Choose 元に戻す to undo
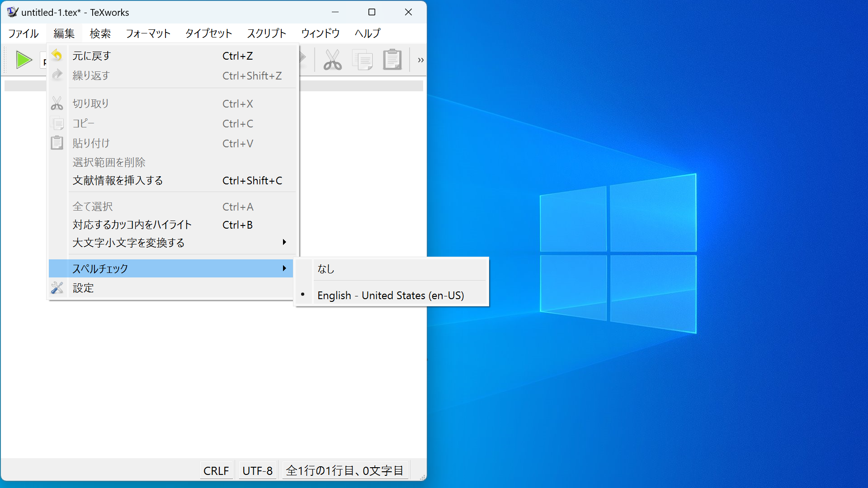The width and height of the screenshot is (868, 488). (x=172, y=56)
